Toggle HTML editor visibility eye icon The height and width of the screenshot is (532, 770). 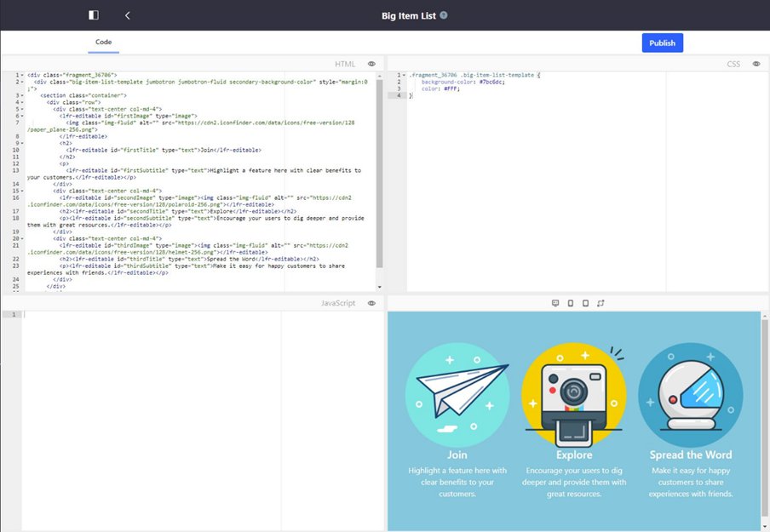(x=371, y=64)
